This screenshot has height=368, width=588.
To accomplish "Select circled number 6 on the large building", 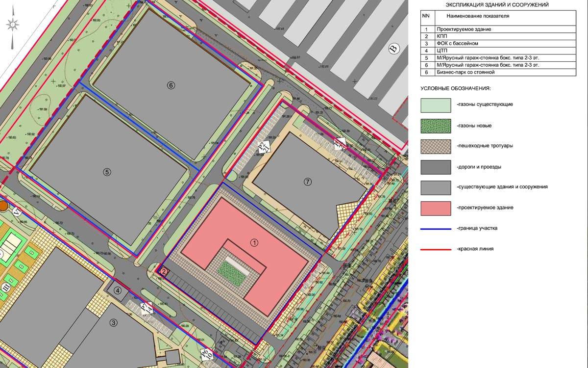I will point(171,85).
